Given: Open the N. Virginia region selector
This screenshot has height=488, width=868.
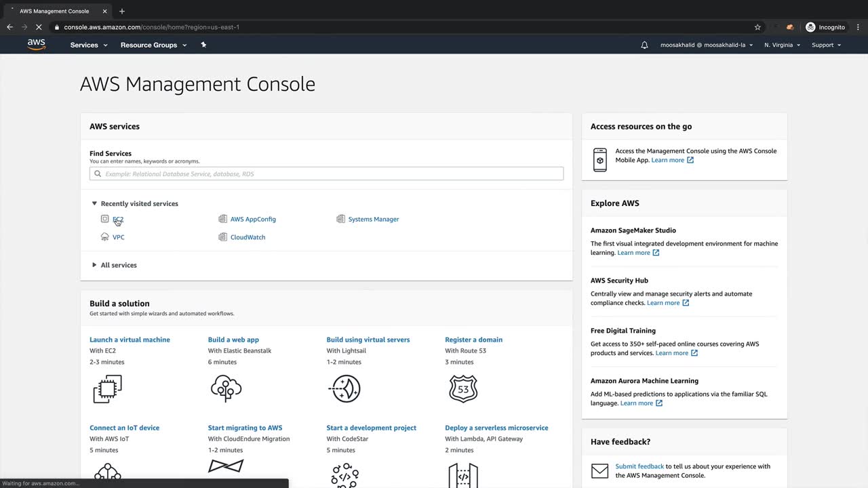Looking at the screenshot, I should pyautogui.click(x=782, y=45).
